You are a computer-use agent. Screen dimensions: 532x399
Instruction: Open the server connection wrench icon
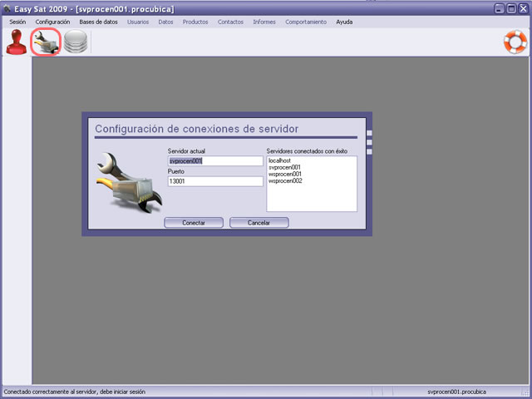[46, 42]
